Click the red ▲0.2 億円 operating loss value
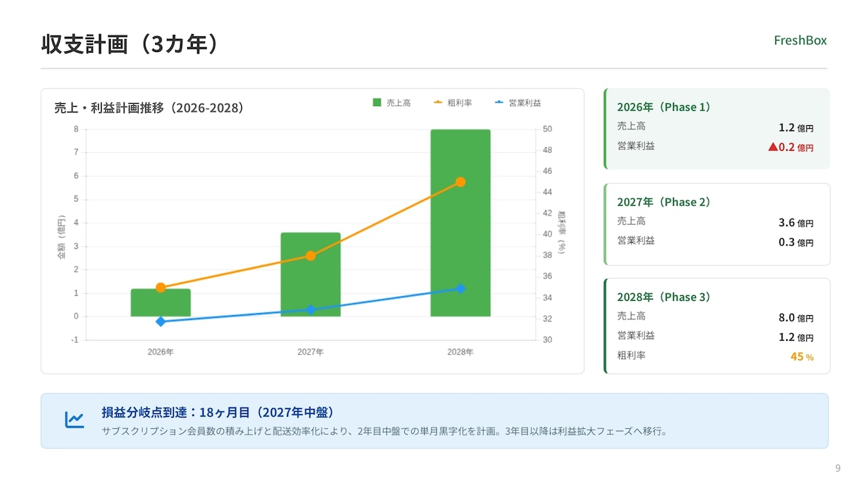The image size is (868, 488). [x=790, y=147]
